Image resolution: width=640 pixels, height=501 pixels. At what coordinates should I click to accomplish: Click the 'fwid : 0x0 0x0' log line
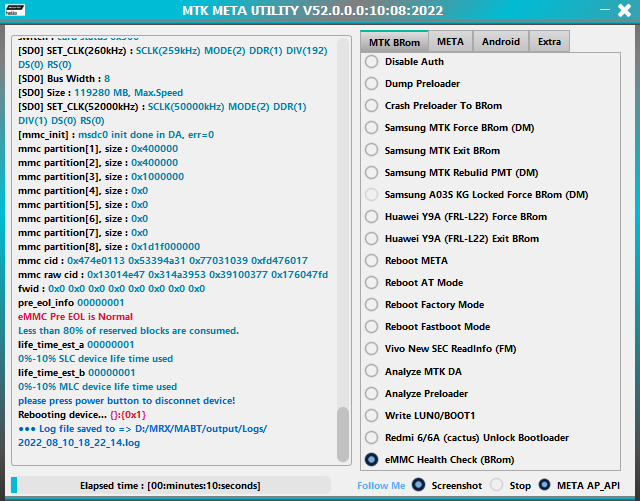111,289
